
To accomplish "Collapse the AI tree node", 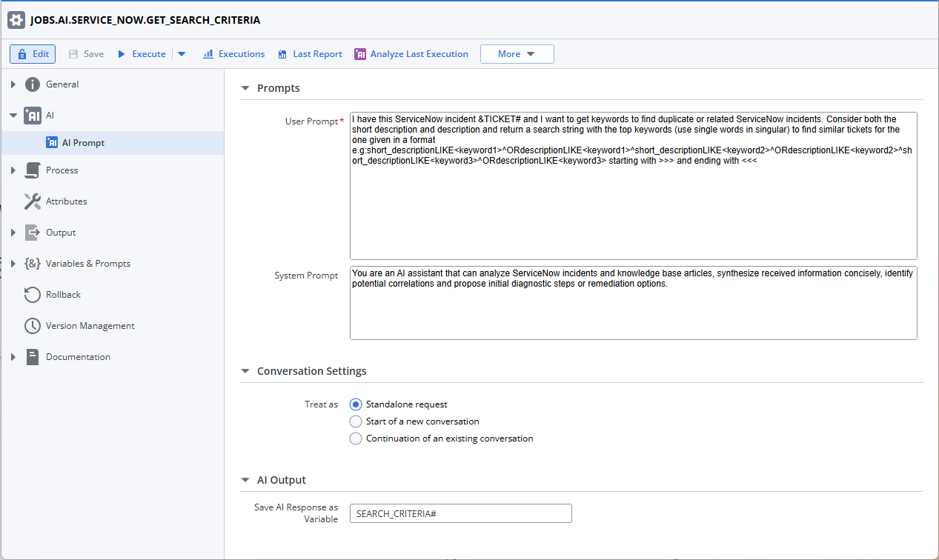I will (x=13, y=116).
